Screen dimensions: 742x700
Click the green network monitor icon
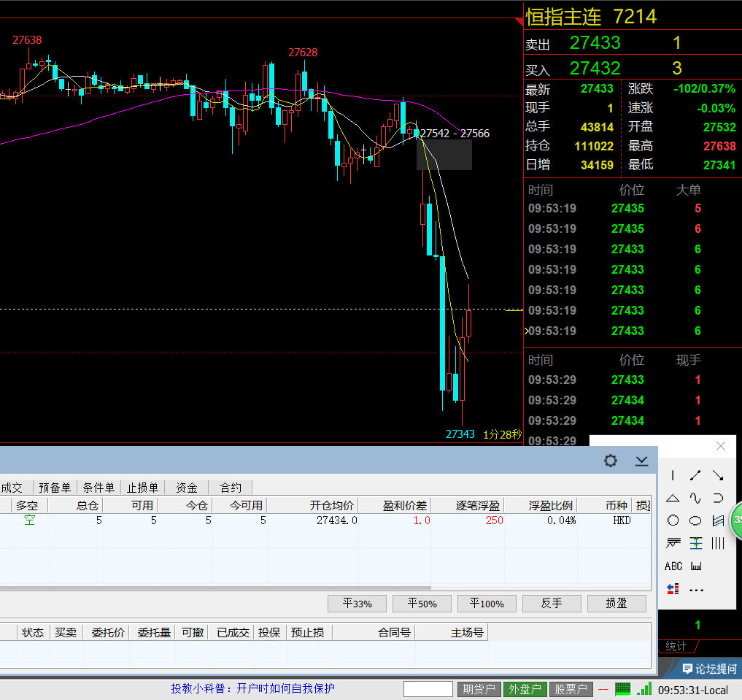[x=623, y=688]
